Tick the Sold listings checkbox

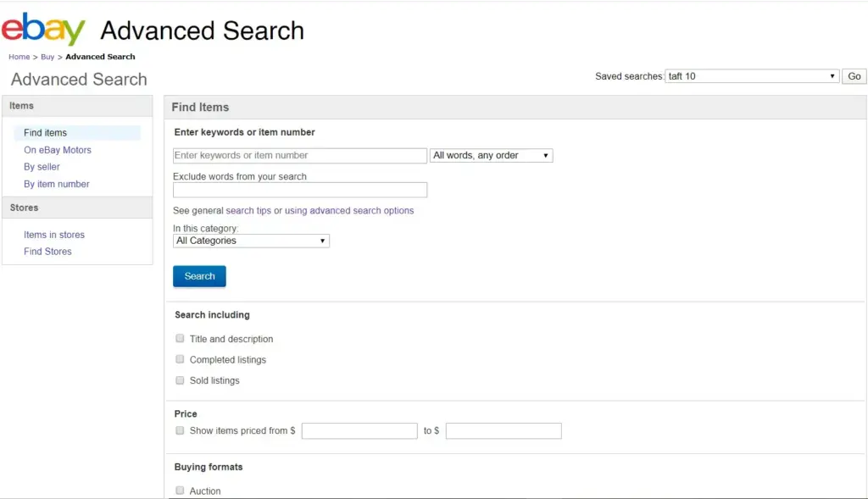coord(180,380)
